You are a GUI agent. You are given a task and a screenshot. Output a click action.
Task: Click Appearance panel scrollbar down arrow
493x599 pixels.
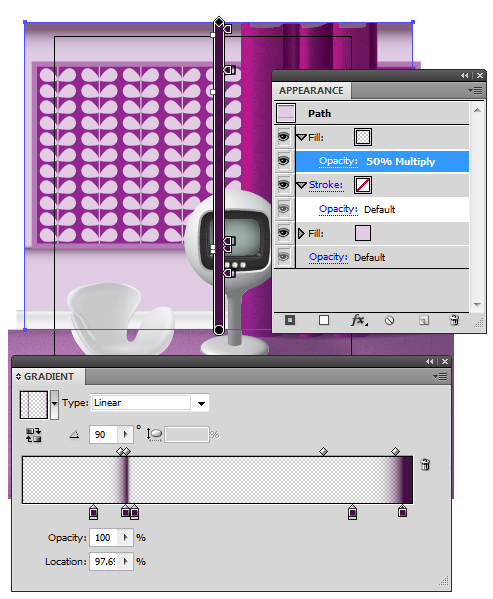click(x=477, y=304)
